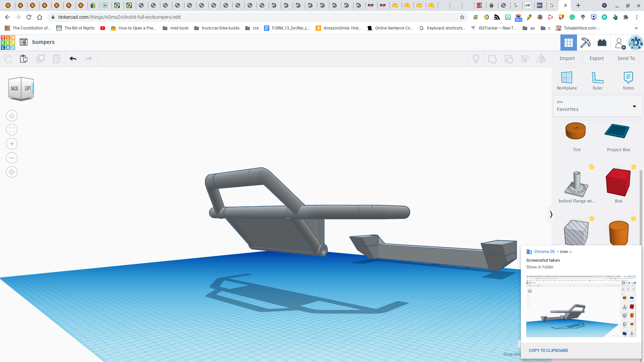This screenshot has width=644, height=362.
Task: Open the tab search dropdown
Action: (604, 5)
